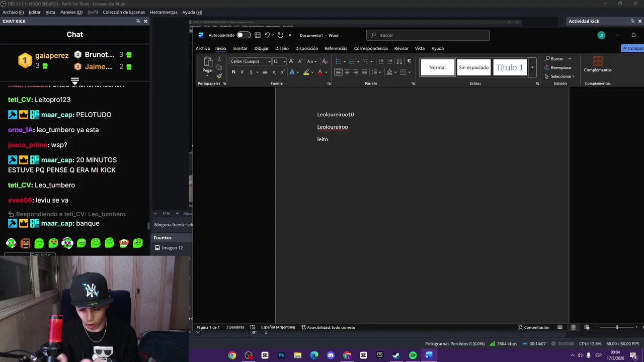Apply the Título 1 style

coord(510,67)
